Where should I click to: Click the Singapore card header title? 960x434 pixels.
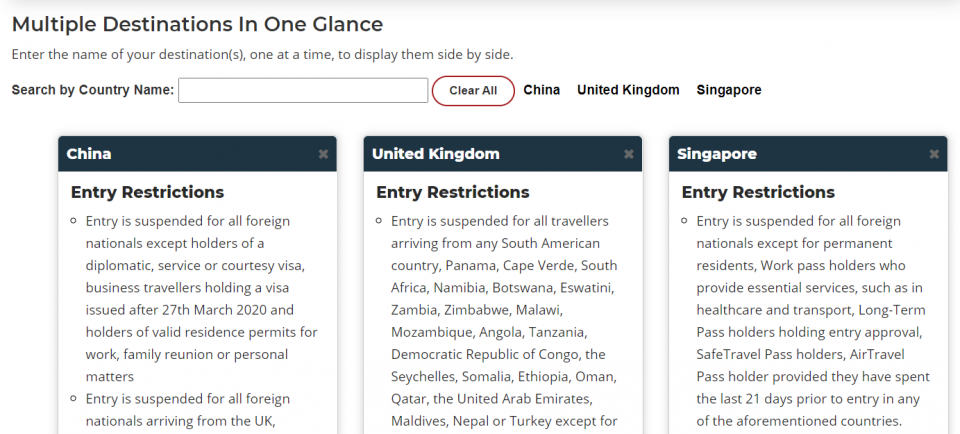(x=717, y=154)
